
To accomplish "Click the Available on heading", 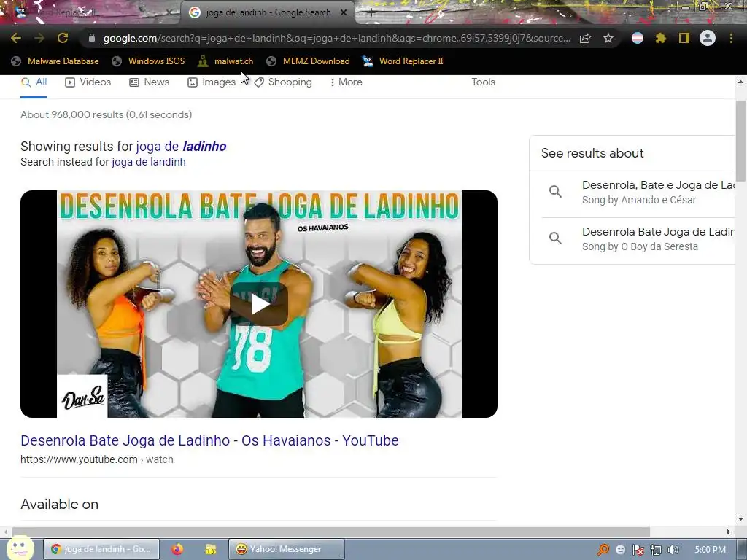I will click(60, 505).
